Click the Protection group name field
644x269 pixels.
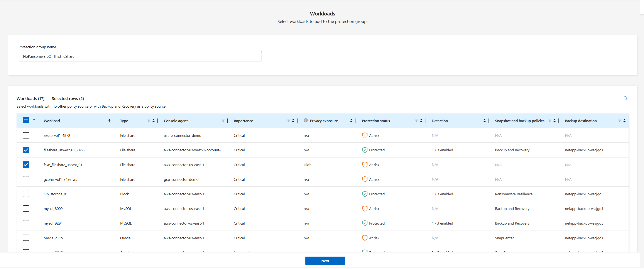(x=140, y=56)
